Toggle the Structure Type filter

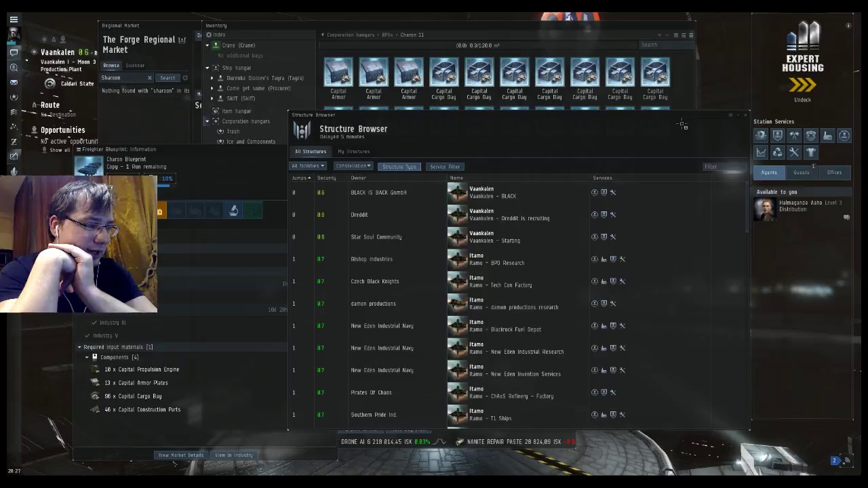(399, 167)
